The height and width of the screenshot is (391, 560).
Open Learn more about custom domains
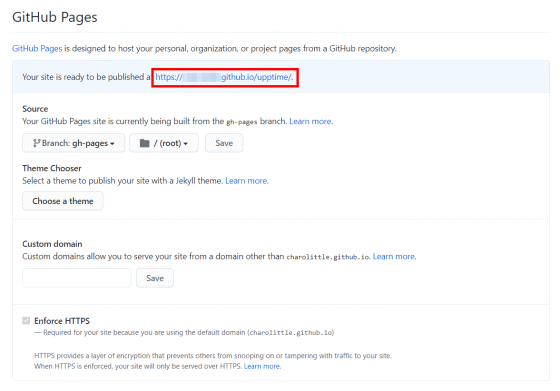coord(394,257)
